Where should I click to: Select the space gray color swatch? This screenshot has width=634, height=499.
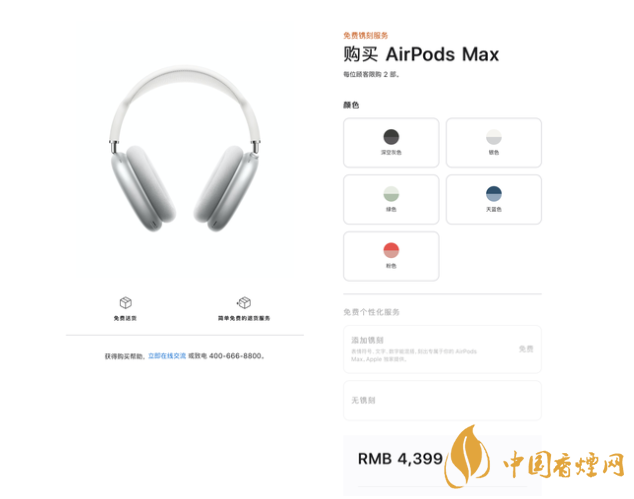click(x=391, y=137)
